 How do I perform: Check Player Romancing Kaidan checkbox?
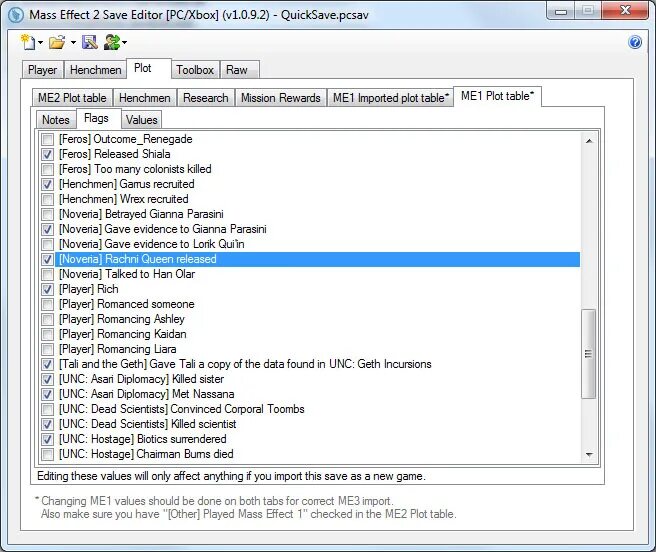(x=48, y=334)
